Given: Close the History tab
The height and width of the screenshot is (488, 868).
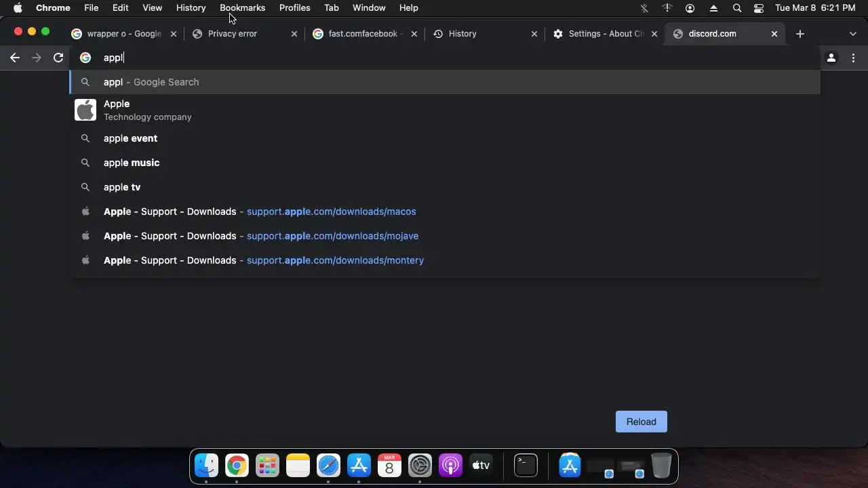Looking at the screenshot, I should coord(534,34).
